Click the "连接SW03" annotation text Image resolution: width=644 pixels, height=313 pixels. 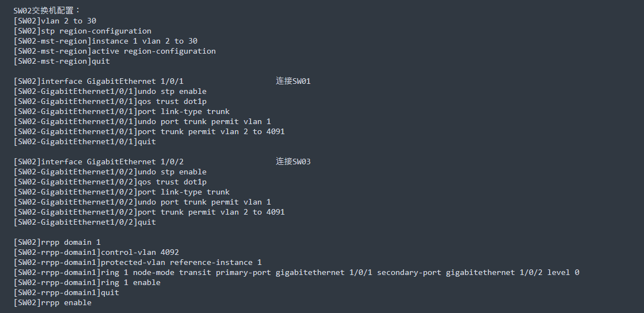(293, 162)
